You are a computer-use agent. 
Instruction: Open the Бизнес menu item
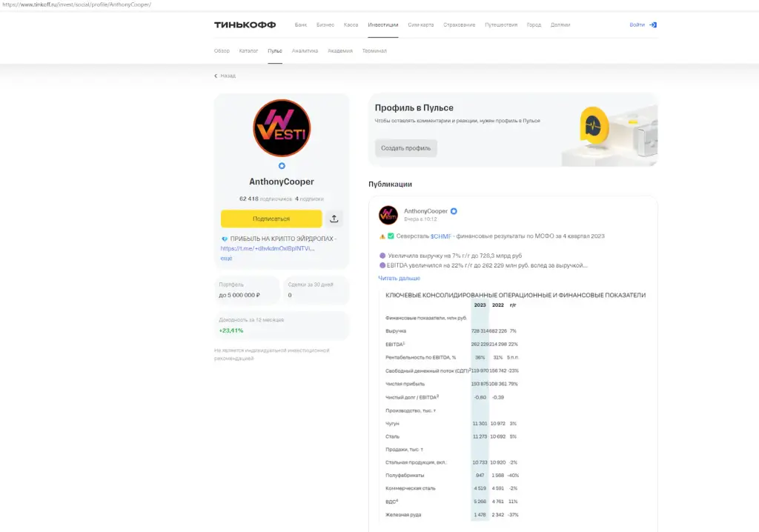pos(325,24)
